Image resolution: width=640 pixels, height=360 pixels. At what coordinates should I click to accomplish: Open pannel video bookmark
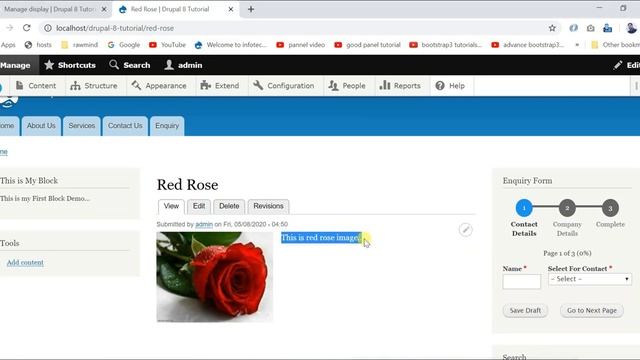pyautogui.click(x=301, y=45)
